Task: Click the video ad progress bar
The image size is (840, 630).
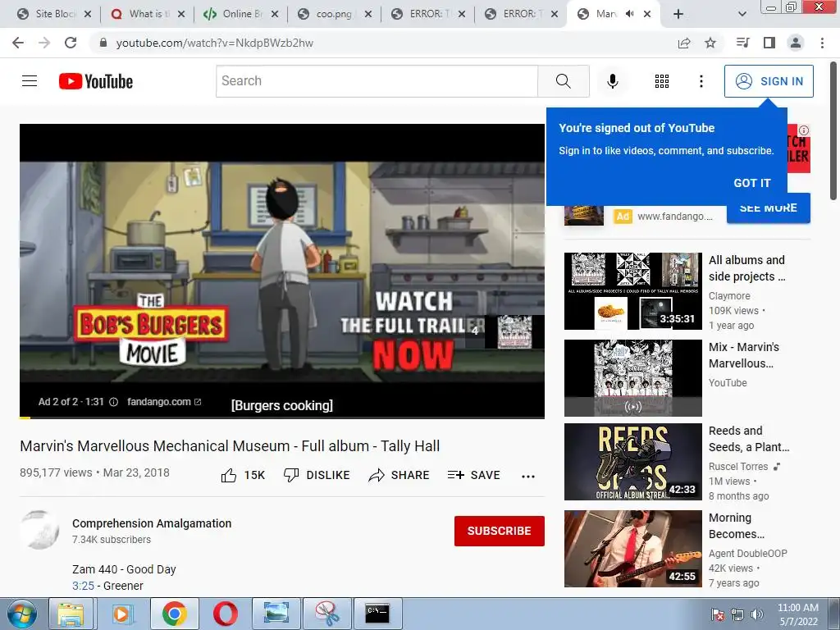Action: pos(282,417)
